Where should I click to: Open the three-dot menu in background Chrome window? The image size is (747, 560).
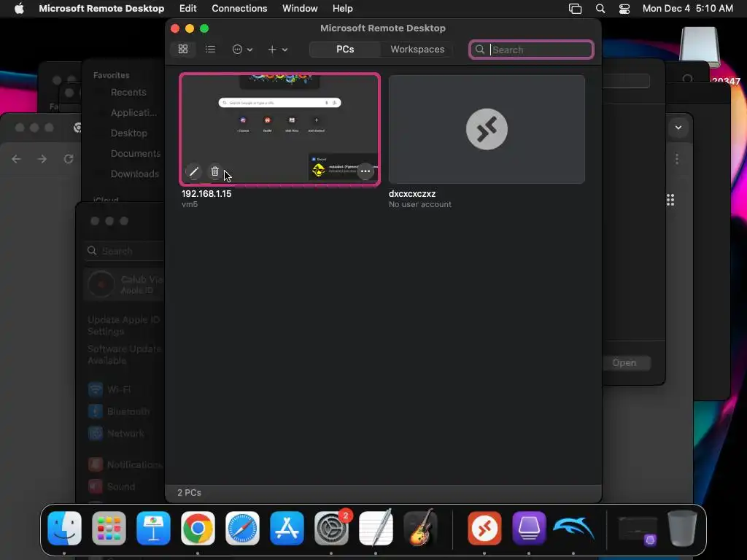676,159
